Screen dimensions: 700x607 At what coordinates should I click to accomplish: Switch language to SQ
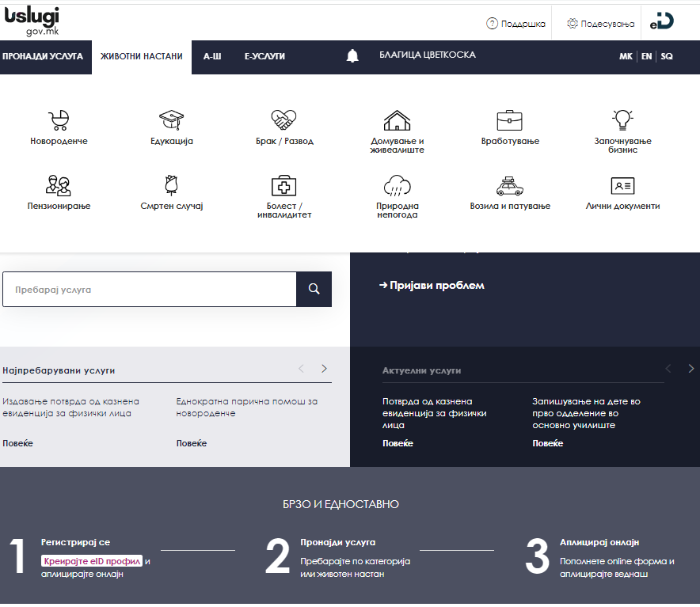[x=667, y=57]
